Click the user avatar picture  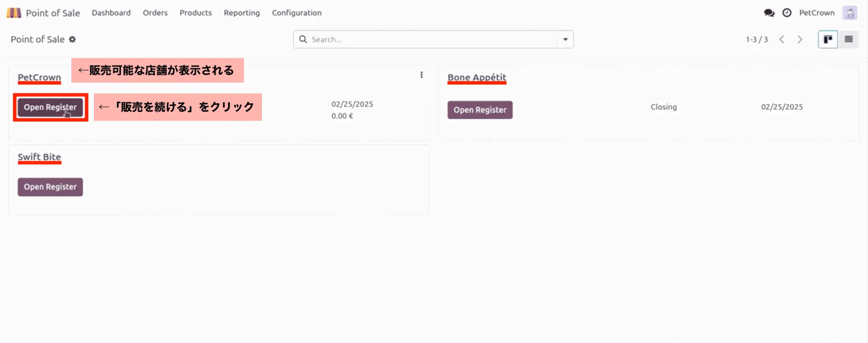849,13
